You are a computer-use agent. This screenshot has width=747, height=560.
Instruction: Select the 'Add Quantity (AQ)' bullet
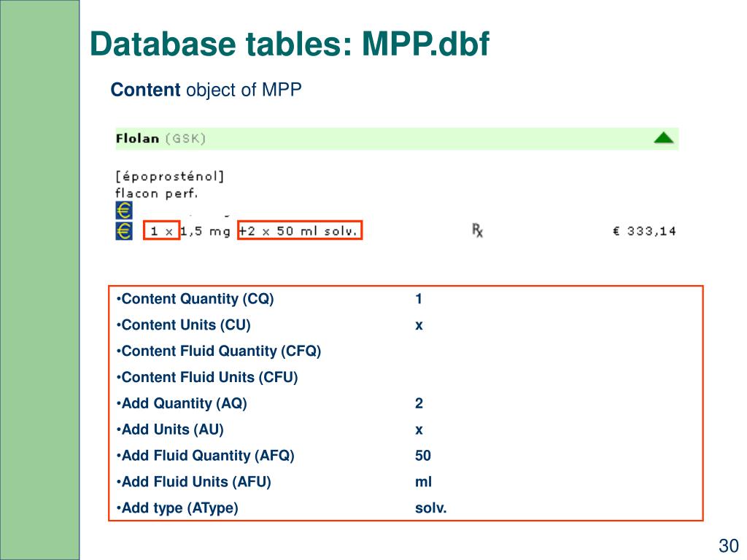pyautogui.click(x=182, y=403)
